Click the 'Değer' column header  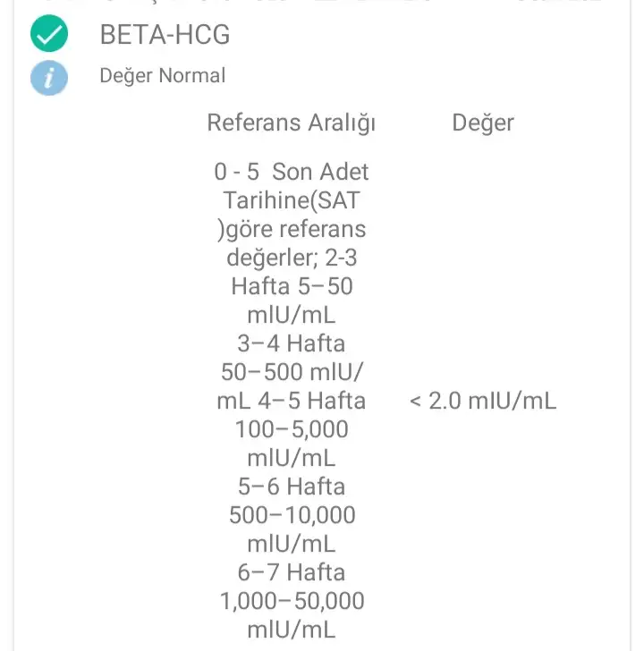tap(483, 122)
